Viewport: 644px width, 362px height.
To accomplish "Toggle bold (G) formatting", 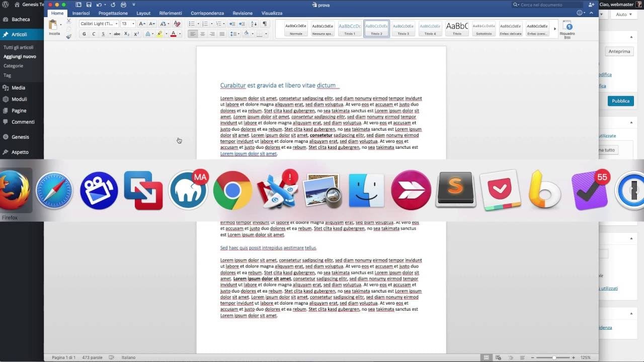I will [84, 34].
